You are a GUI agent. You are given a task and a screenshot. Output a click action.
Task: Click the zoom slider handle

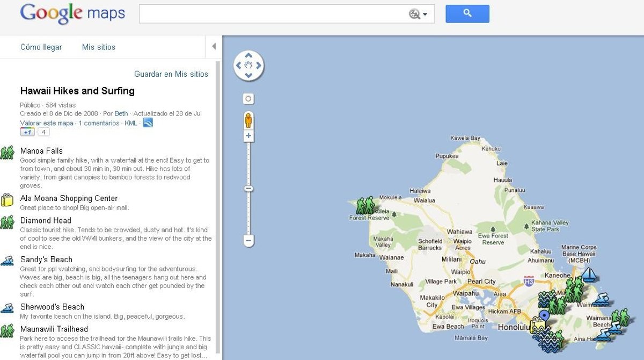[248, 189]
